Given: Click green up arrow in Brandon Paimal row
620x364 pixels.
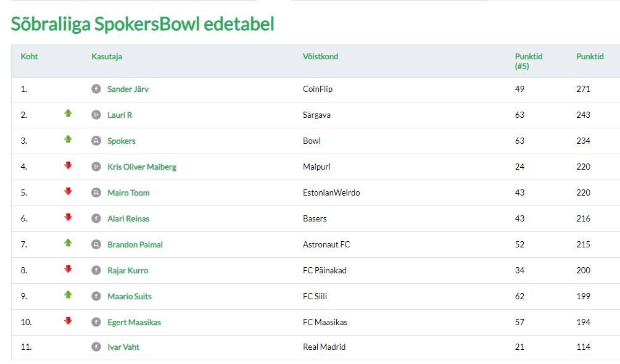Looking at the screenshot, I should (68, 243).
